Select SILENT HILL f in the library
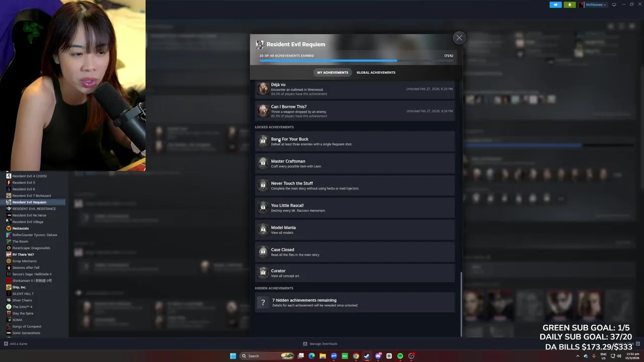Viewport: 644px width, 362px height. tap(23, 294)
